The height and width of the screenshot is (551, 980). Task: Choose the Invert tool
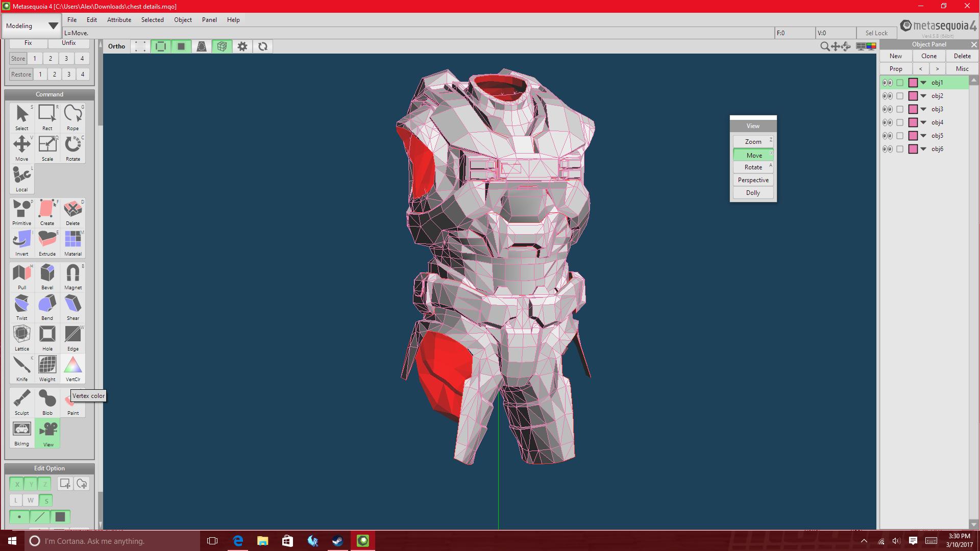tap(22, 243)
